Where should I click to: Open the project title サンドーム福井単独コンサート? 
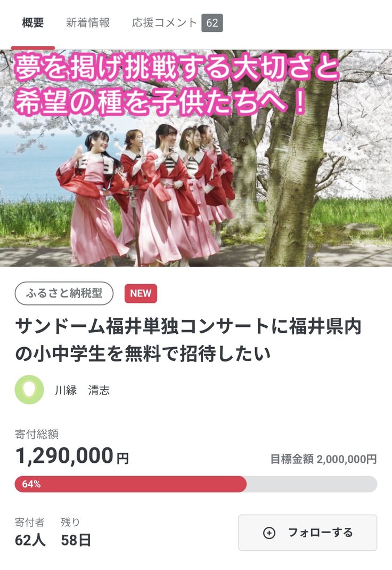coord(189,340)
